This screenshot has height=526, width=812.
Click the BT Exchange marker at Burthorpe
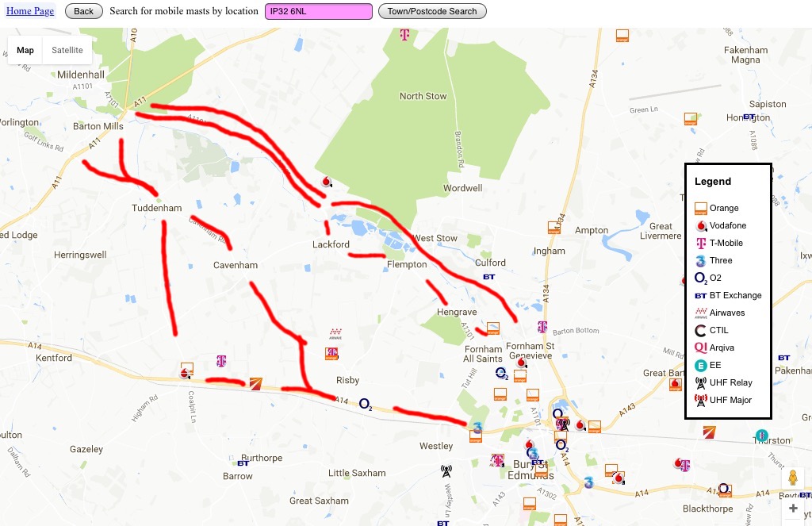pos(243,463)
